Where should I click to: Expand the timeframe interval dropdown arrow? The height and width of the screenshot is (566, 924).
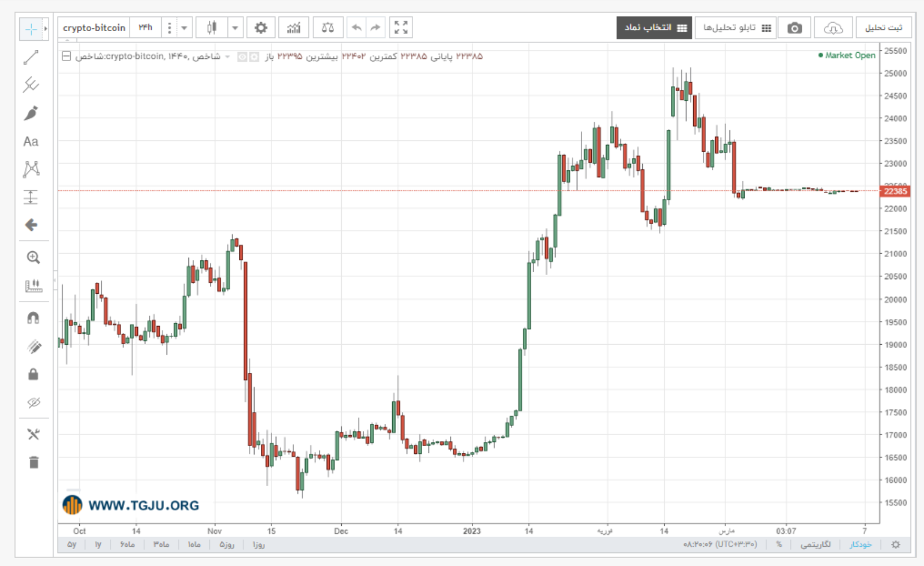[184, 27]
